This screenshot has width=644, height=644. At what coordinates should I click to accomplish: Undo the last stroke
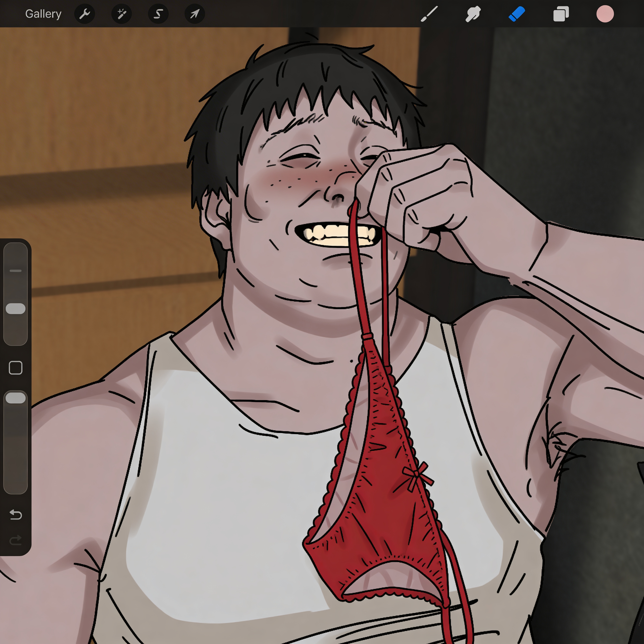coord(16,515)
